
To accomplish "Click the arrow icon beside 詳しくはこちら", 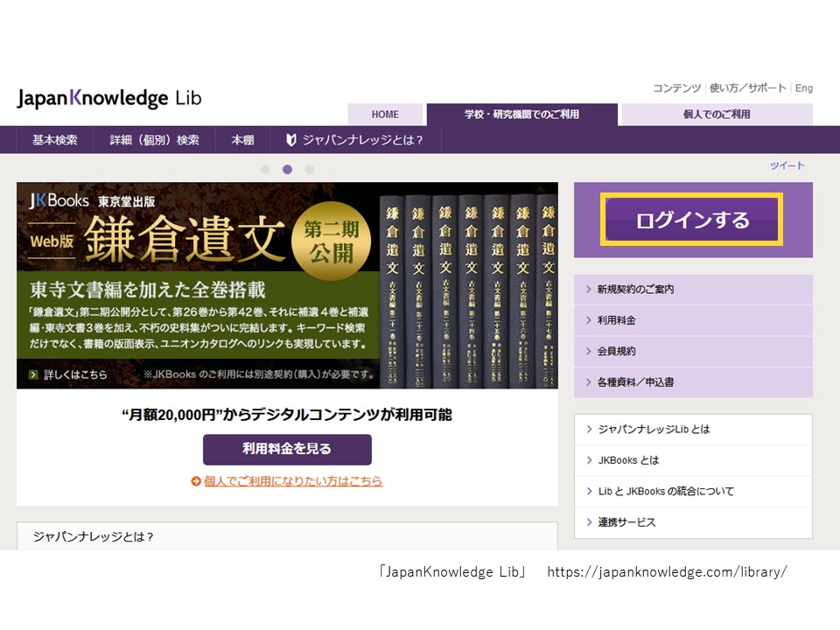I will pyautogui.click(x=34, y=374).
